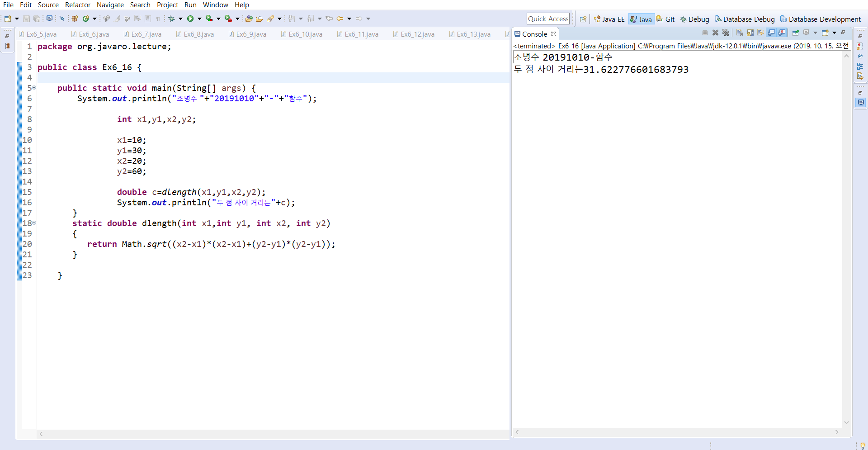868x450 pixels.
Task: Switch to Ex6_5.java editor tab
Action: 38,34
